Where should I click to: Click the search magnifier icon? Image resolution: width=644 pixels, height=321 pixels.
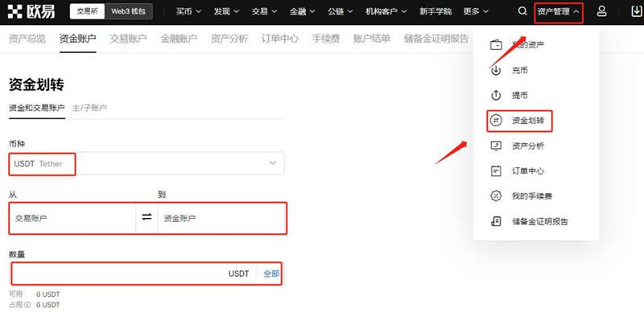pyautogui.click(x=522, y=11)
